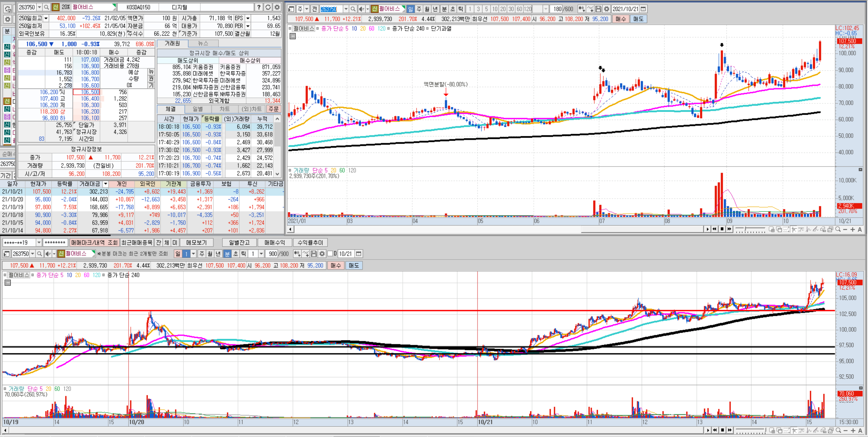This screenshot has width=868, height=437.
Task: Open minute chart settings gear
Action: 322,254
